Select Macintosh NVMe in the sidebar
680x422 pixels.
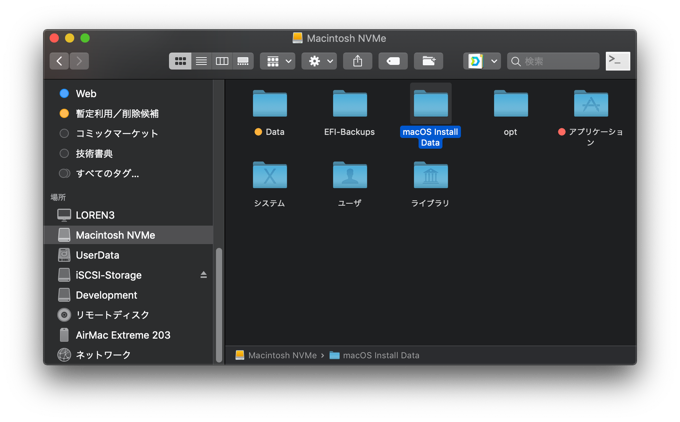click(x=128, y=235)
